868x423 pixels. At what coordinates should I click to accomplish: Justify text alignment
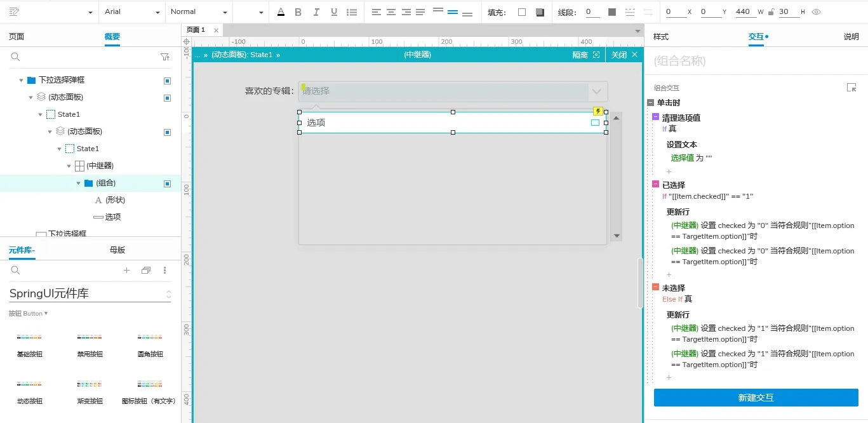point(420,12)
